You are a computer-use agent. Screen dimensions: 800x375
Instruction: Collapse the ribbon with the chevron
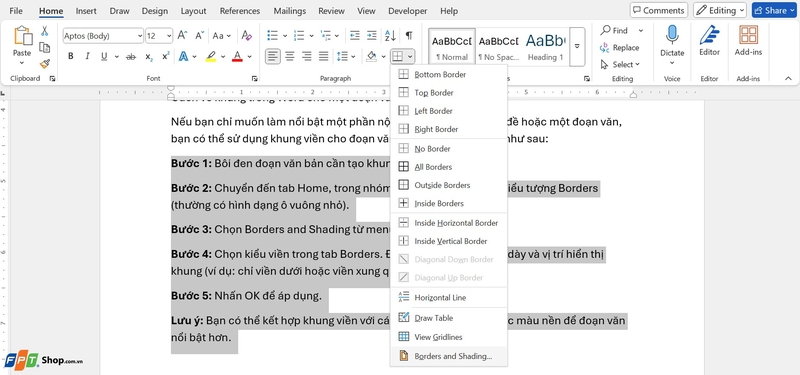pos(788,79)
